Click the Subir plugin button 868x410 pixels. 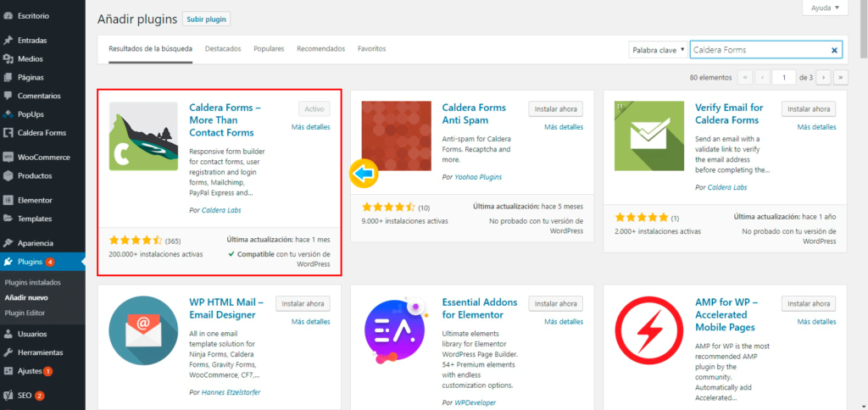[x=206, y=19]
